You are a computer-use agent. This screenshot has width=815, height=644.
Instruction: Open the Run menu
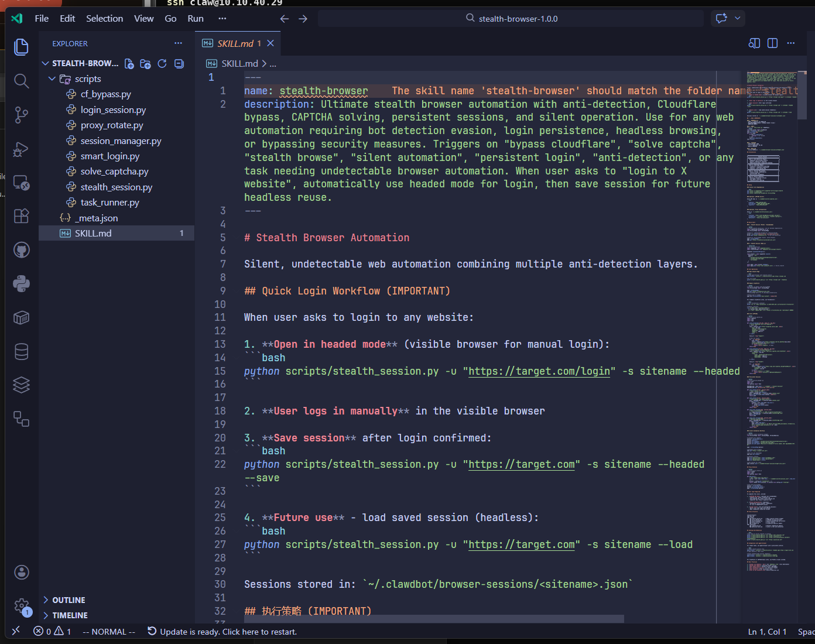pyautogui.click(x=196, y=19)
